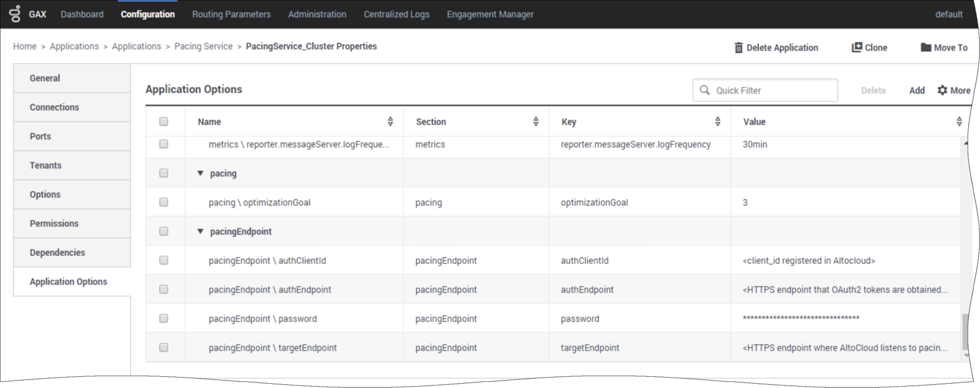980x388 pixels.
Task: Click the Clone application icon
Action: 857,47
